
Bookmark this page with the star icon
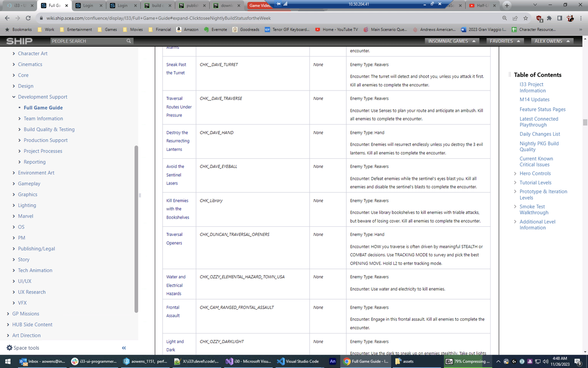click(x=526, y=18)
